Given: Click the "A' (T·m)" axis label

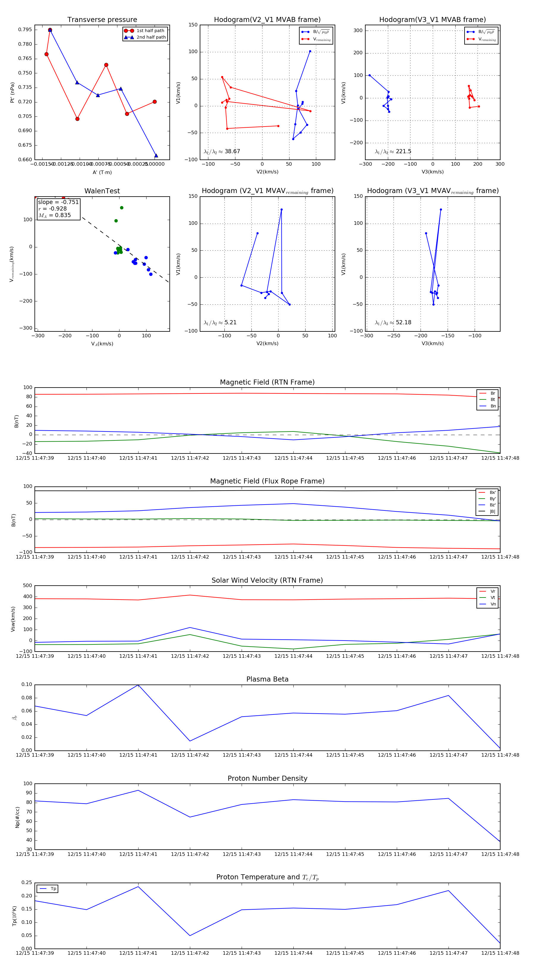Looking at the screenshot, I should (102, 172).
